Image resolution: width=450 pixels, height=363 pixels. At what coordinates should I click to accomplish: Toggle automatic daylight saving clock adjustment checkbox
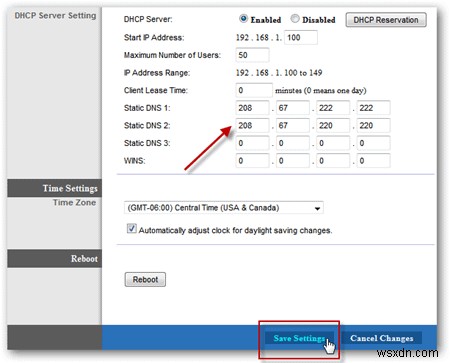(131, 229)
